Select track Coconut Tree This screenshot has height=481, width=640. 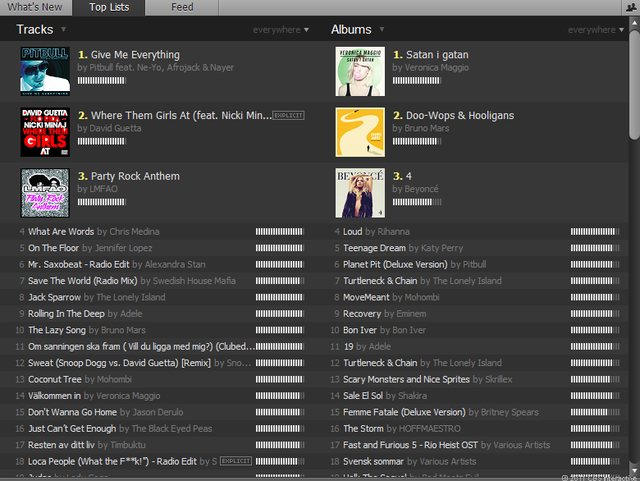click(55, 379)
